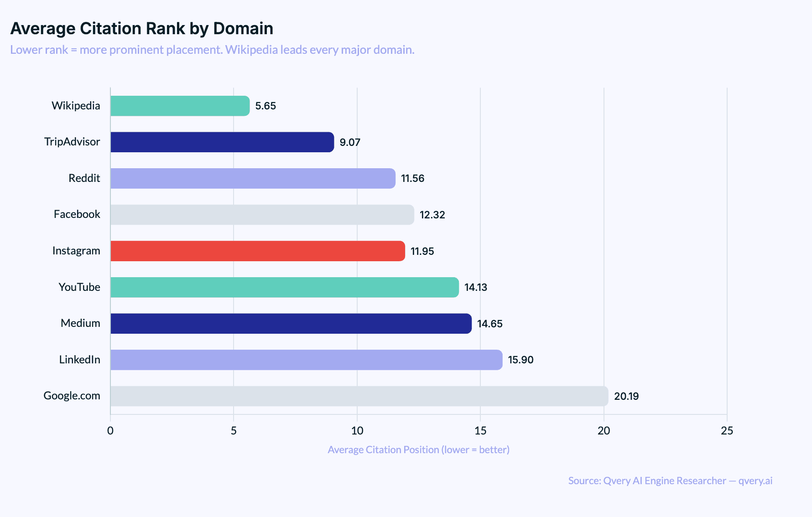Click the lavender LinkedIn bar
The height and width of the screenshot is (517, 812).
pos(307,360)
